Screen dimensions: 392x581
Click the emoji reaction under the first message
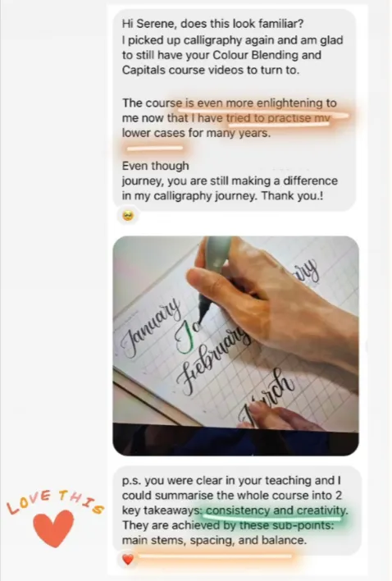pos(128,215)
